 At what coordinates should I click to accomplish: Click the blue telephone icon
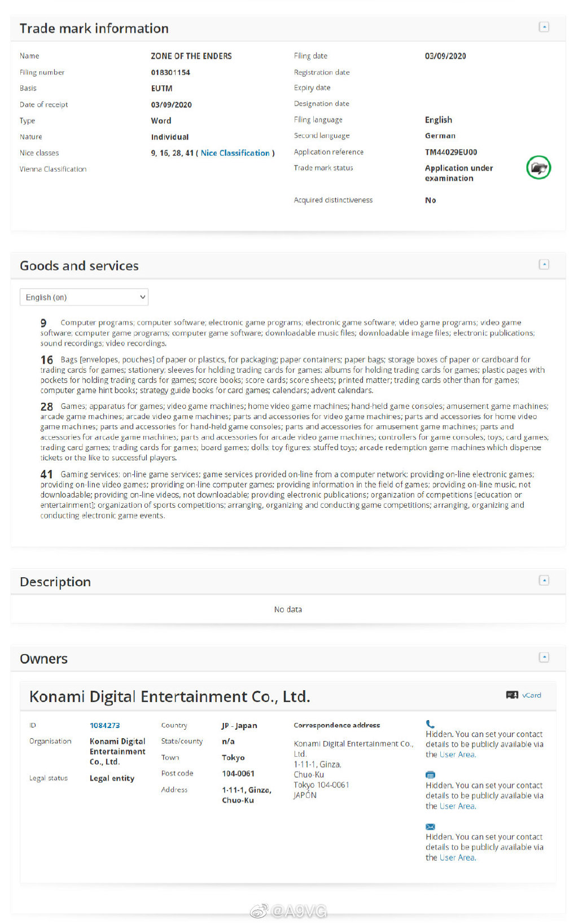(x=430, y=723)
